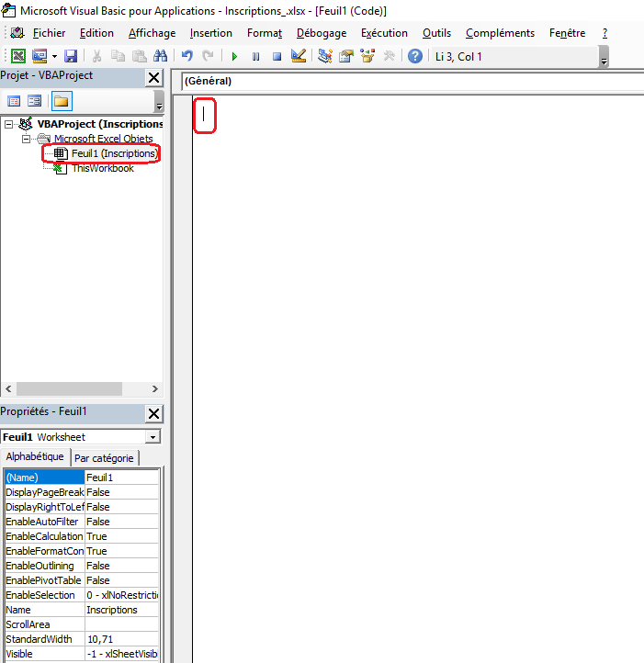Screen dimensions: 644x663
Task: Run the macro with the green play icon
Action: (234, 56)
